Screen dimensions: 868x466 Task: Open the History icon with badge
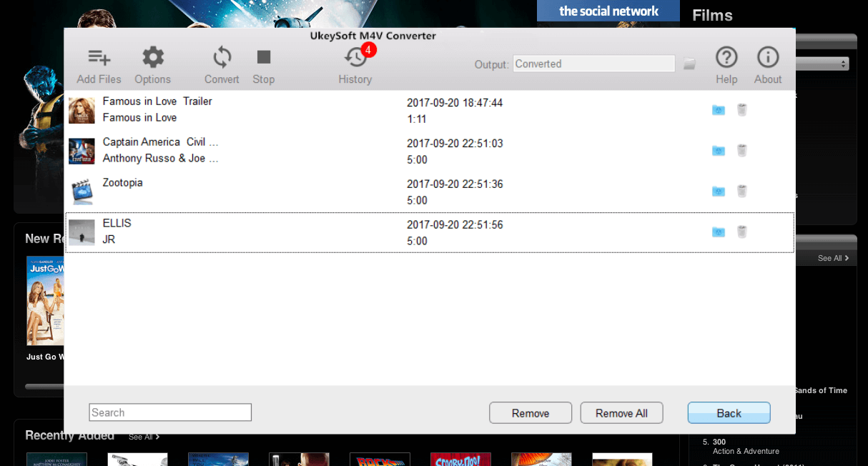tap(356, 56)
